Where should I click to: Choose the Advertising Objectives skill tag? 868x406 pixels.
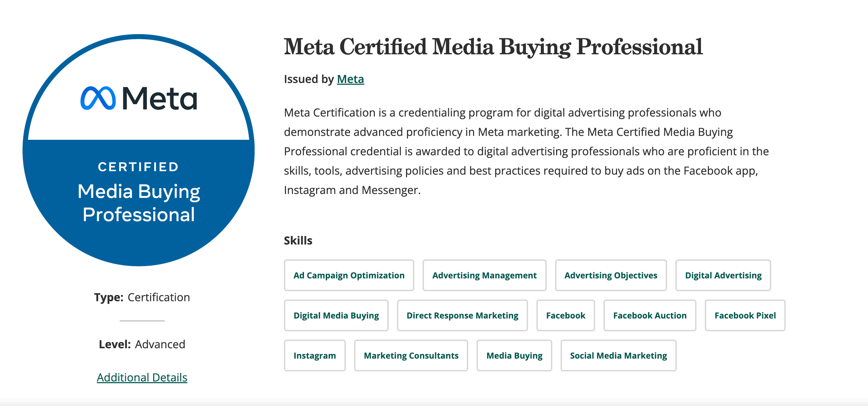point(611,275)
